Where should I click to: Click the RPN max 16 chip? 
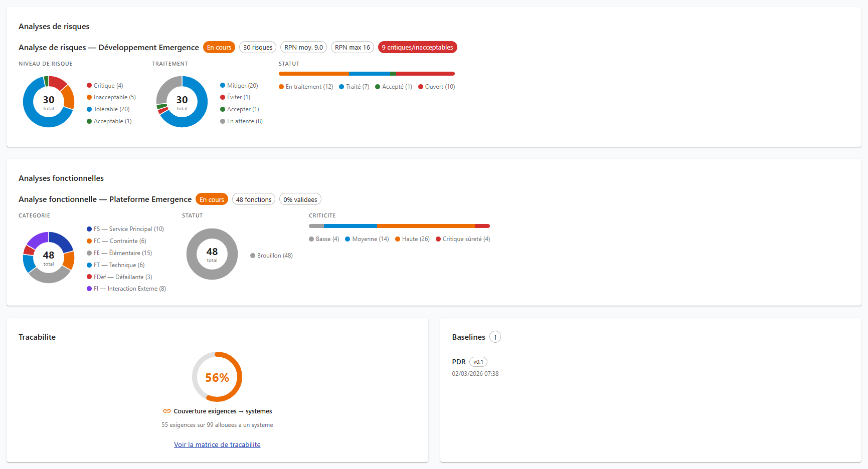point(352,47)
